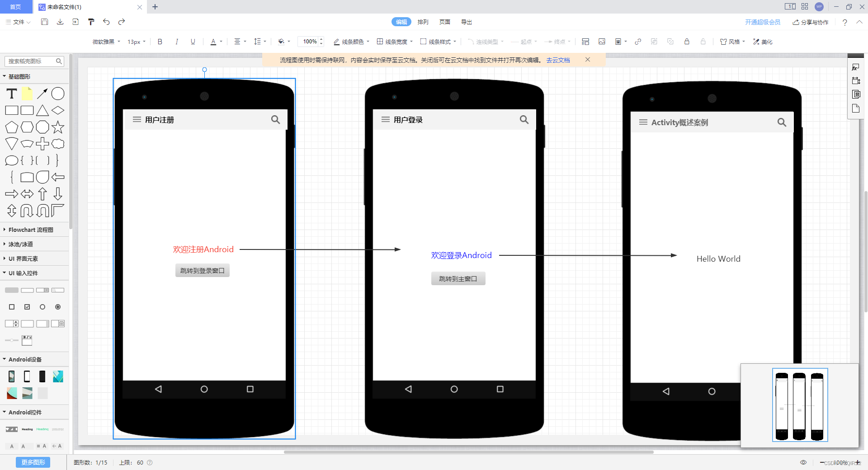Pick the yellow sticky note shape
The width and height of the screenshot is (868, 470).
coord(27,94)
